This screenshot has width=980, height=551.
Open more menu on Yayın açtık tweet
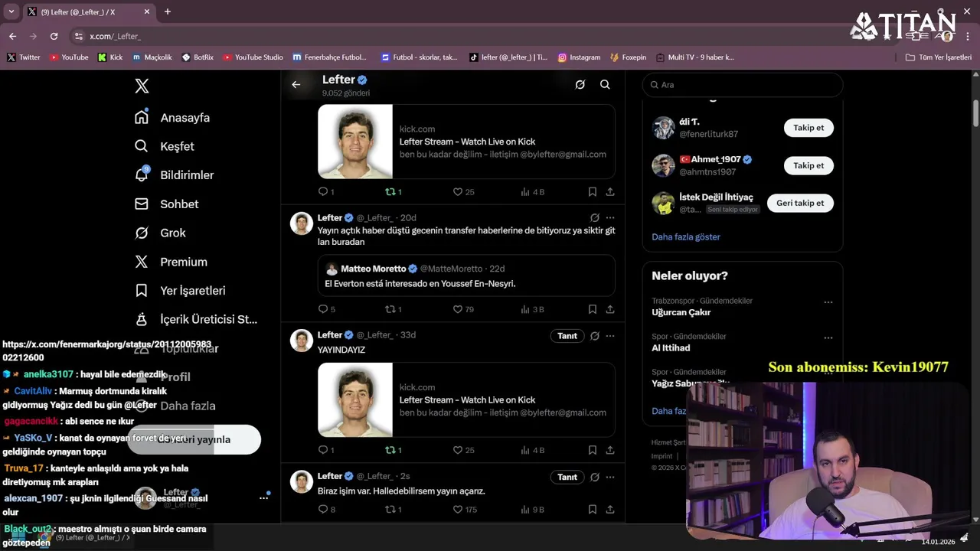610,218
